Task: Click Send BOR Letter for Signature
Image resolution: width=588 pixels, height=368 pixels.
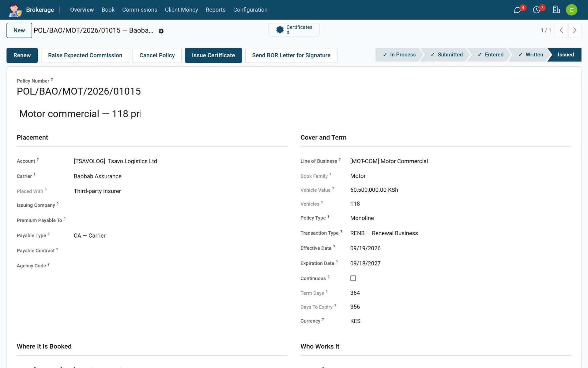Action: [291, 55]
